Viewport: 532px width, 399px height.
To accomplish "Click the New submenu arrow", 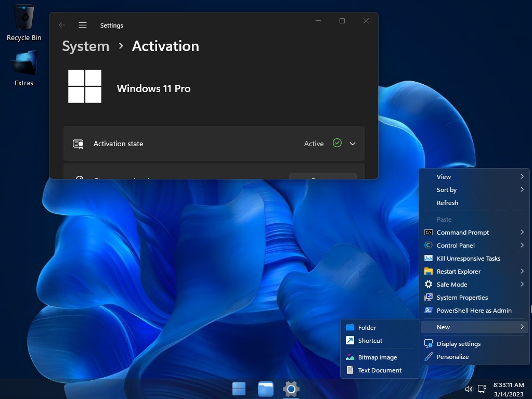I will [522, 327].
